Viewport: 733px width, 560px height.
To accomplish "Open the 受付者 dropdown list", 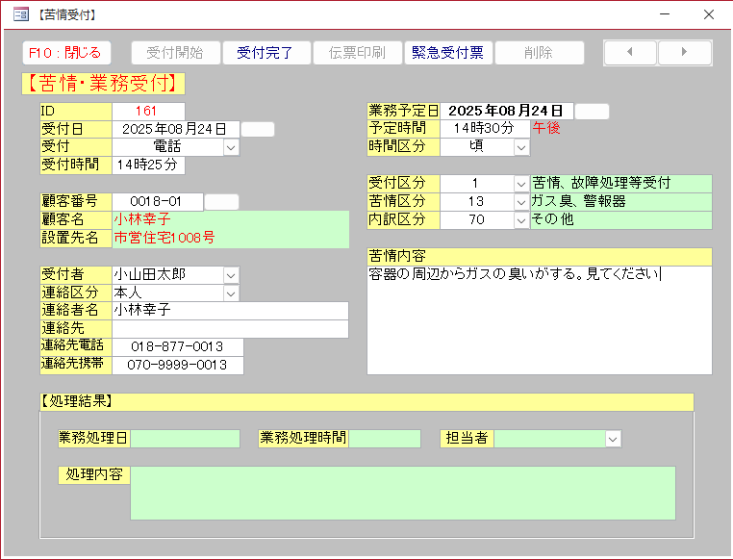I will click(x=231, y=275).
